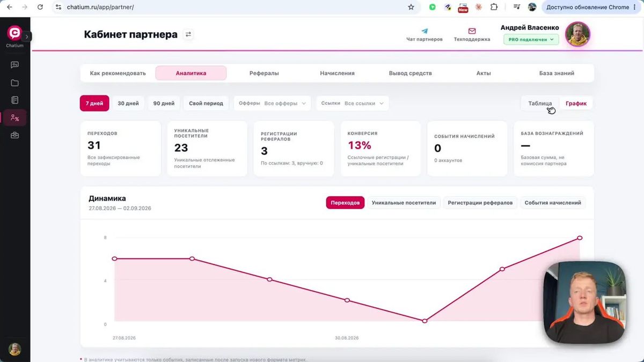Click the Кабинет партнера page title
Viewport: 644px width, 362px height.
tap(130, 34)
